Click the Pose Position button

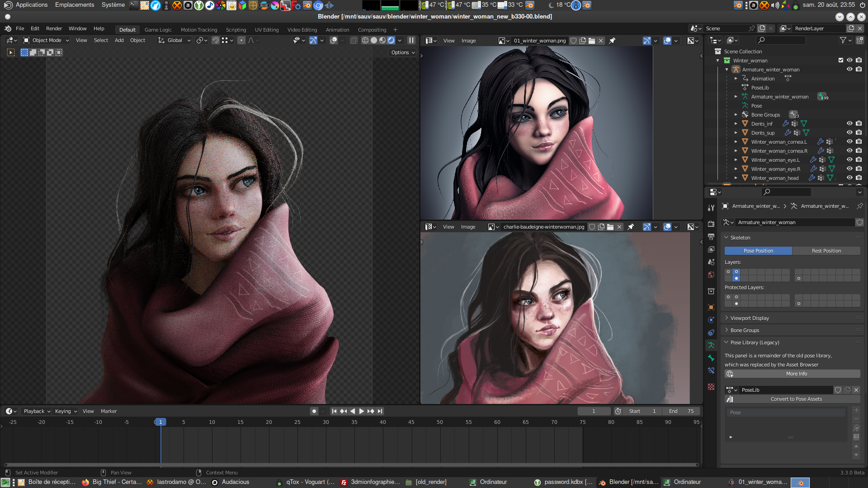point(758,251)
